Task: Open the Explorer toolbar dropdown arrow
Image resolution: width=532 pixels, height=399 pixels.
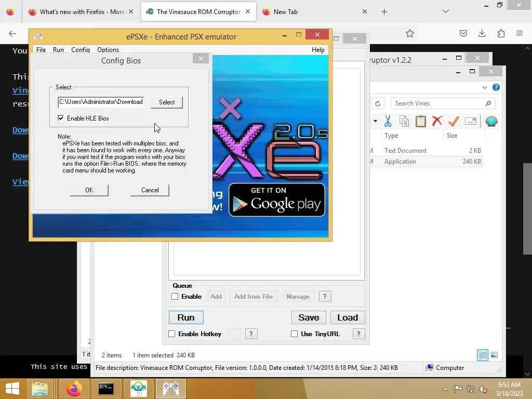Action: click(375, 121)
